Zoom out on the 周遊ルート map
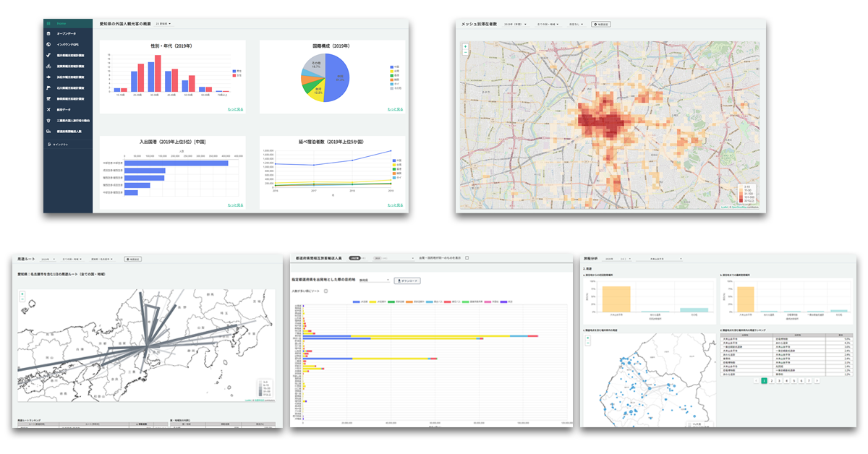 pyautogui.click(x=22, y=301)
